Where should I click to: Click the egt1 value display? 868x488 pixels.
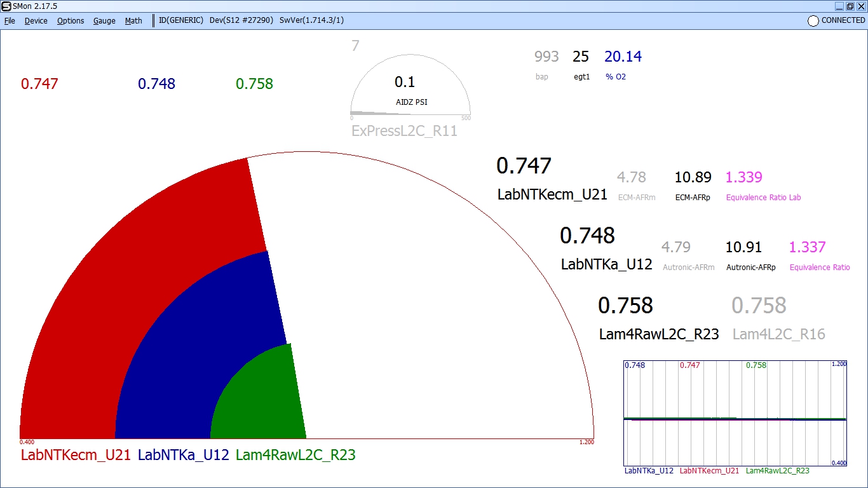pyautogui.click(x=581, y=57)
